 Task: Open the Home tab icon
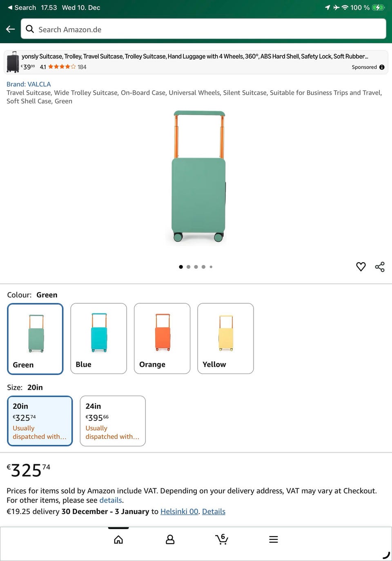(x=118, y=540)
